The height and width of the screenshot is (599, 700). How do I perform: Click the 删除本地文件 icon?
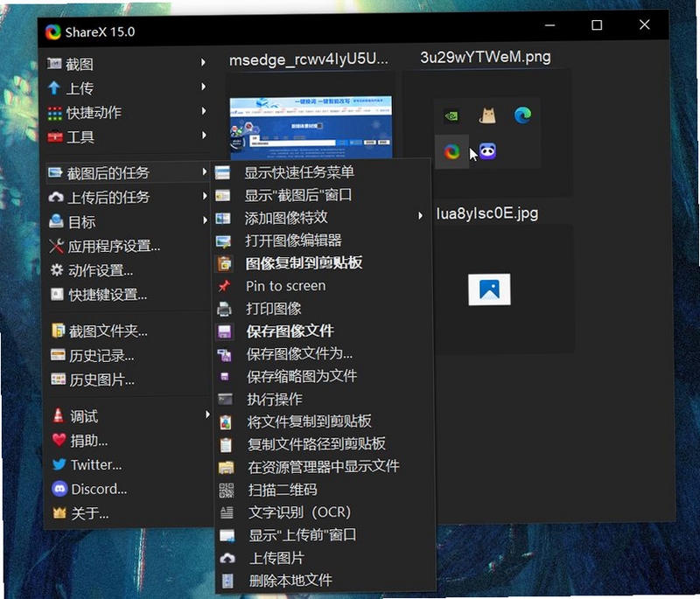pyautogui.click(x=227, y=581)
